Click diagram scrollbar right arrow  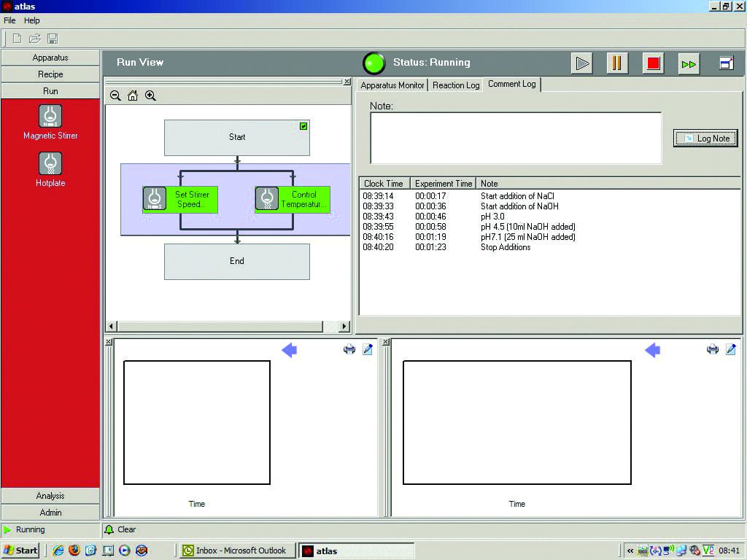[x=344, y=327]
